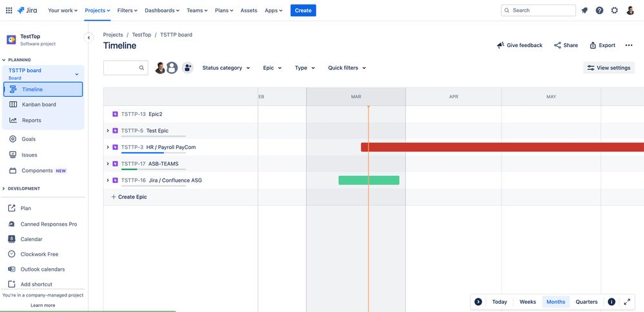Viewport: 644px width, 312px height.
Task: Click the add people icon
Action: pyautogui.click(x=187, y=68)
